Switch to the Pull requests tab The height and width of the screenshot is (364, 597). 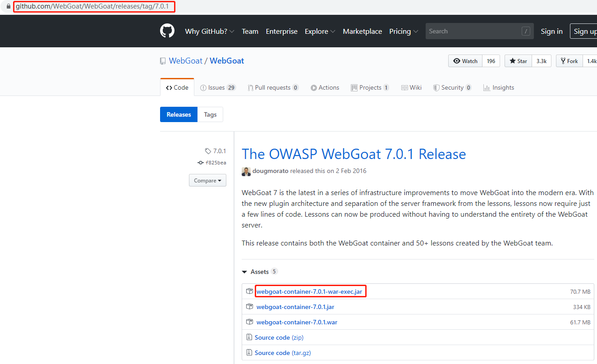[x=273, y=87]
